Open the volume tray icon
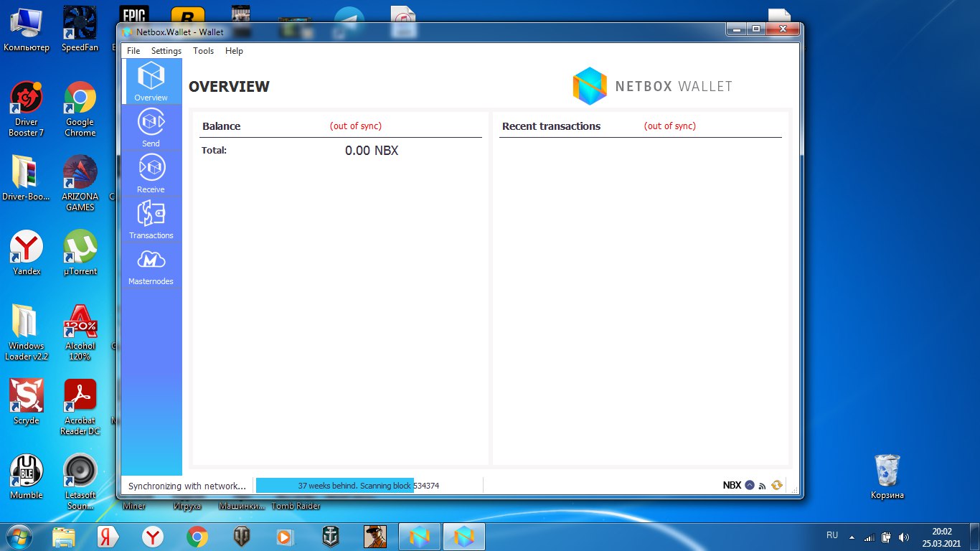This screenshot has height=551, width=980. pos(904,537)
